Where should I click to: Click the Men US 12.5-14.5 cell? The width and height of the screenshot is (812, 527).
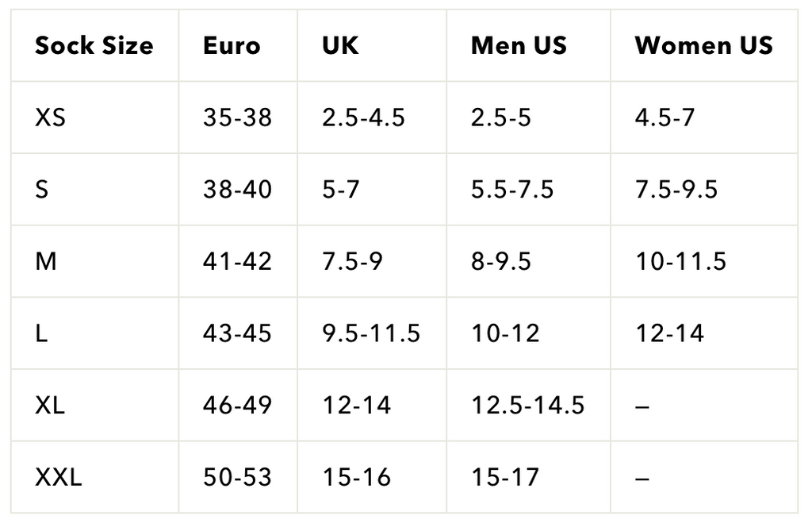tap(528, 405)
